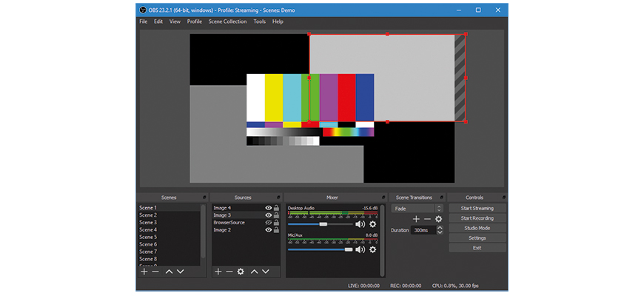This screenshot has height=296, width=644.
Task: Open scene transition properties gear
Action: coord(438,219)
